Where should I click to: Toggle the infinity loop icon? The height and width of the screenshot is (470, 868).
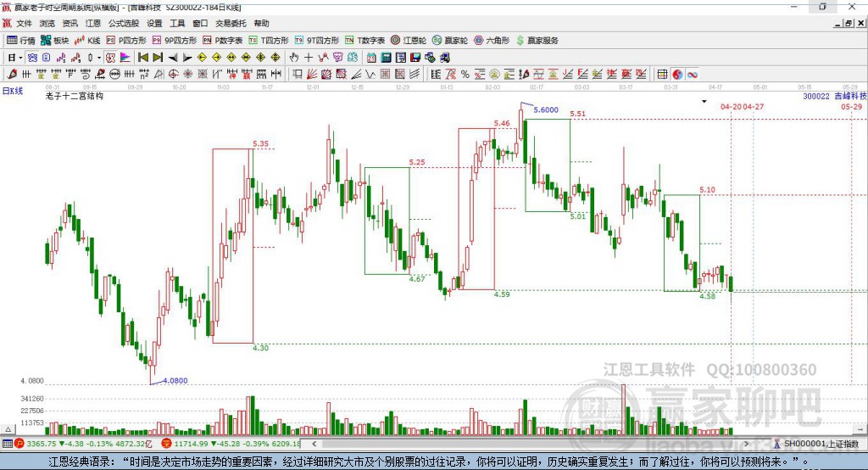pyautogui.click(x=693, y=75)
